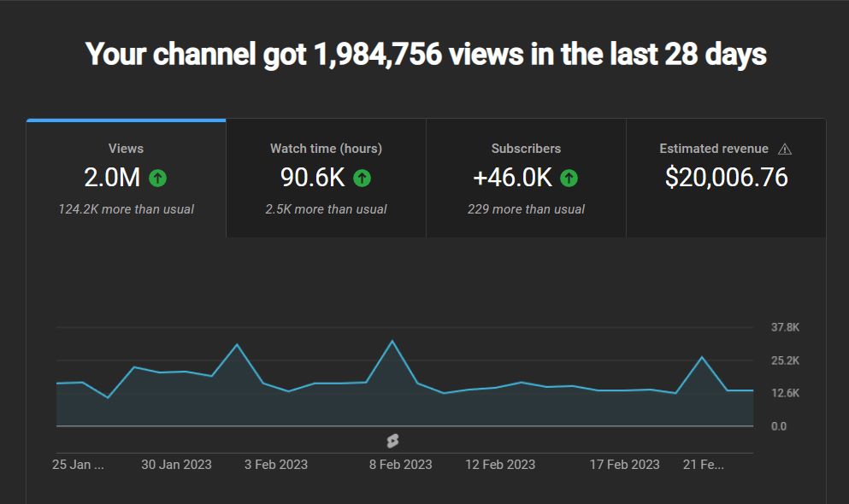Select the Views metric tab
Viewport: 849px width, 504px height.
tap(126, 178)
